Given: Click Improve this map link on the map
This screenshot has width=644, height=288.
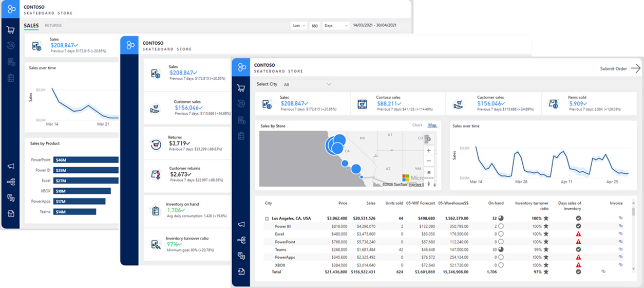Looking at the screenshot, I should [415, 185].
